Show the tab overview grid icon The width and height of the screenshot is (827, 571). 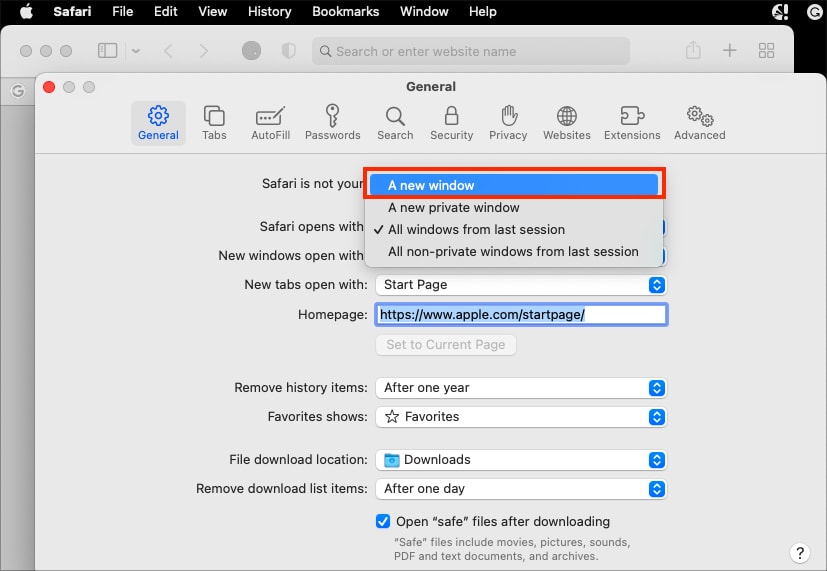click(766, 51)
